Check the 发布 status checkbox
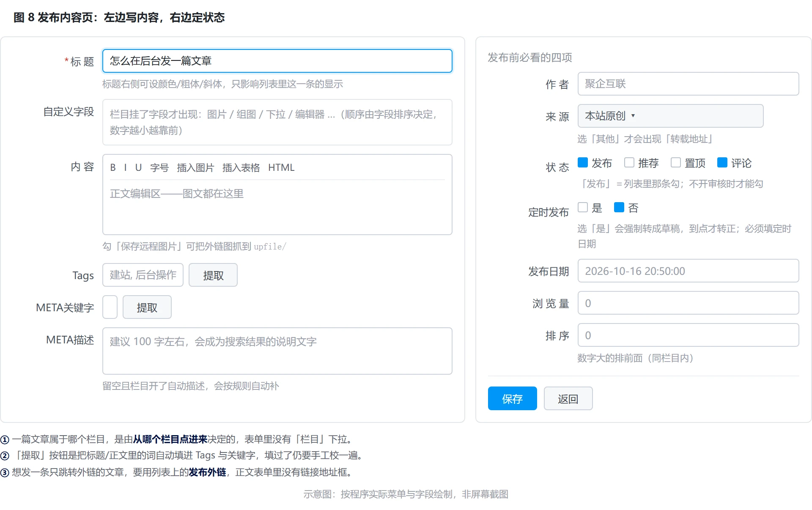 583,162
